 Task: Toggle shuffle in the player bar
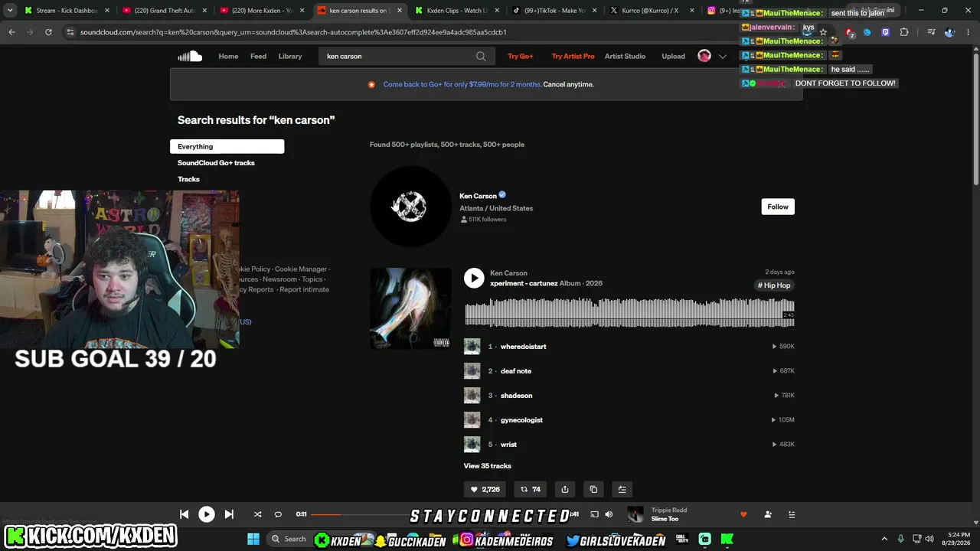(257, 514)
